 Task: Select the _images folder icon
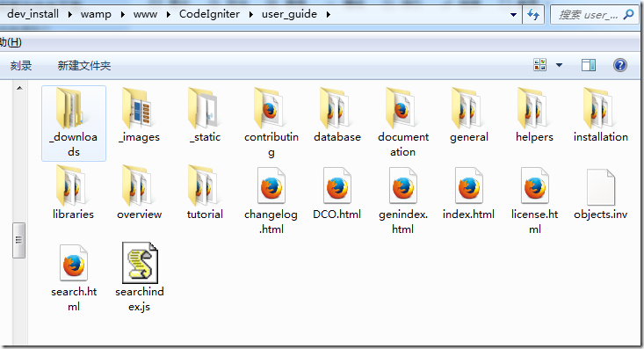point(137,108)
